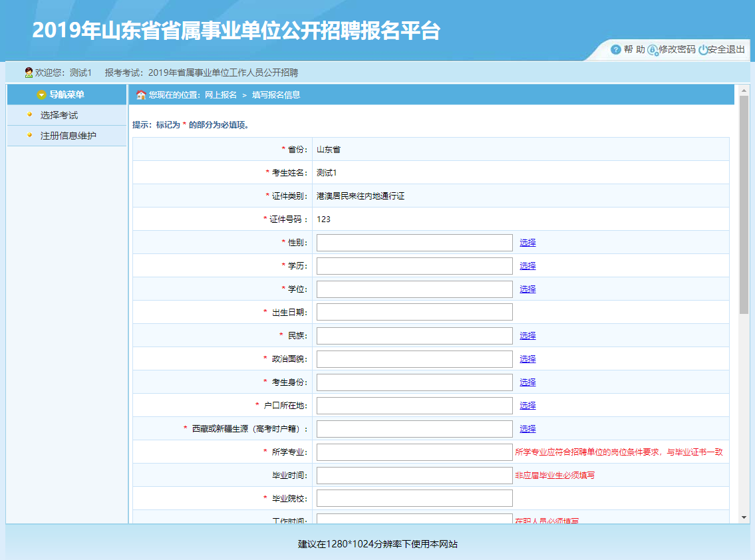Viewport: 755px width, 560px height.
Task: Focus the 学历 input field
Action: pyautogui.click(x=414, y=266)
